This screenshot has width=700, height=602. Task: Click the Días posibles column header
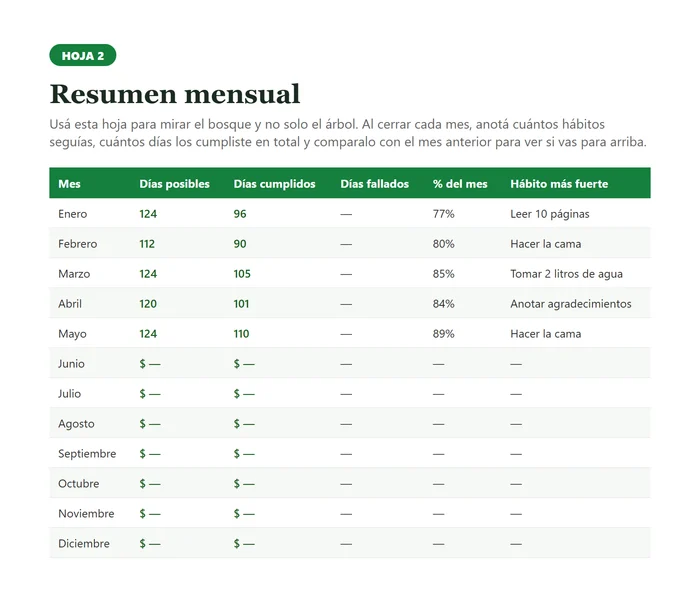tap(174, 184)
